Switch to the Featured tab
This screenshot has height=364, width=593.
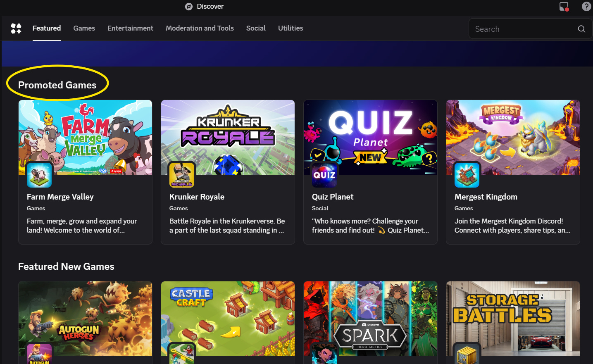point(47,28)
